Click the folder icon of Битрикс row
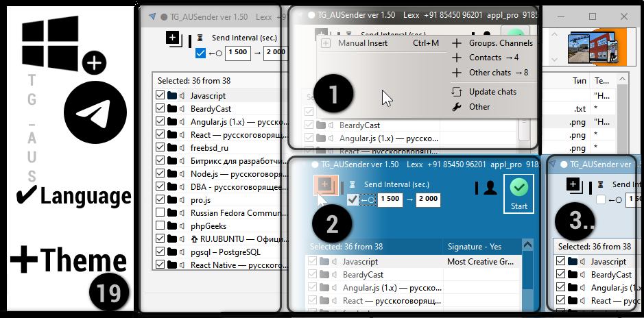644x318 pixels. click(172, 161)
